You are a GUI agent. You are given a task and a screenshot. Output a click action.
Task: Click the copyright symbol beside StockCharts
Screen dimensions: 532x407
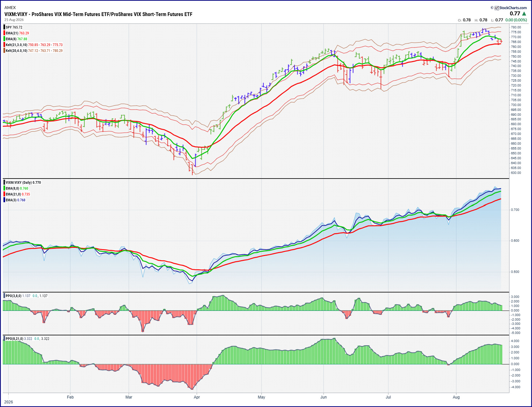point(492,7)
